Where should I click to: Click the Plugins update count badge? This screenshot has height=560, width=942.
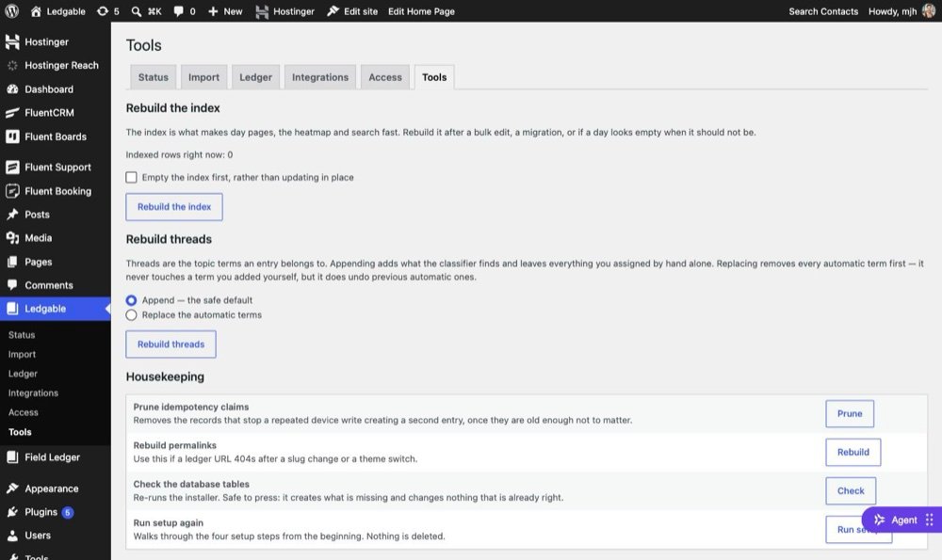point(67,512)
